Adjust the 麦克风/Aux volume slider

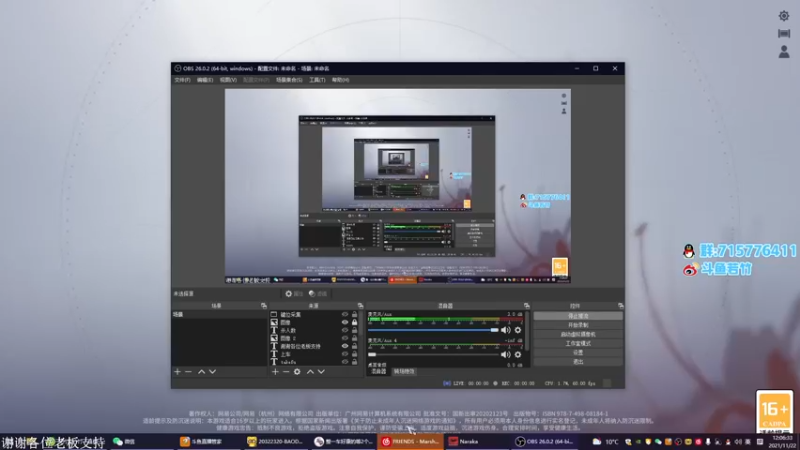coord(433,330)
